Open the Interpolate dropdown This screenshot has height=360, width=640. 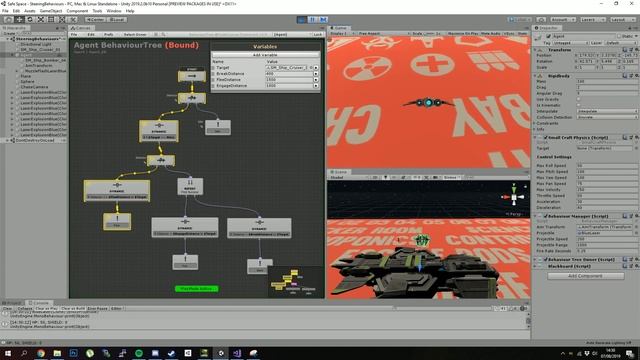click(607, 111)
